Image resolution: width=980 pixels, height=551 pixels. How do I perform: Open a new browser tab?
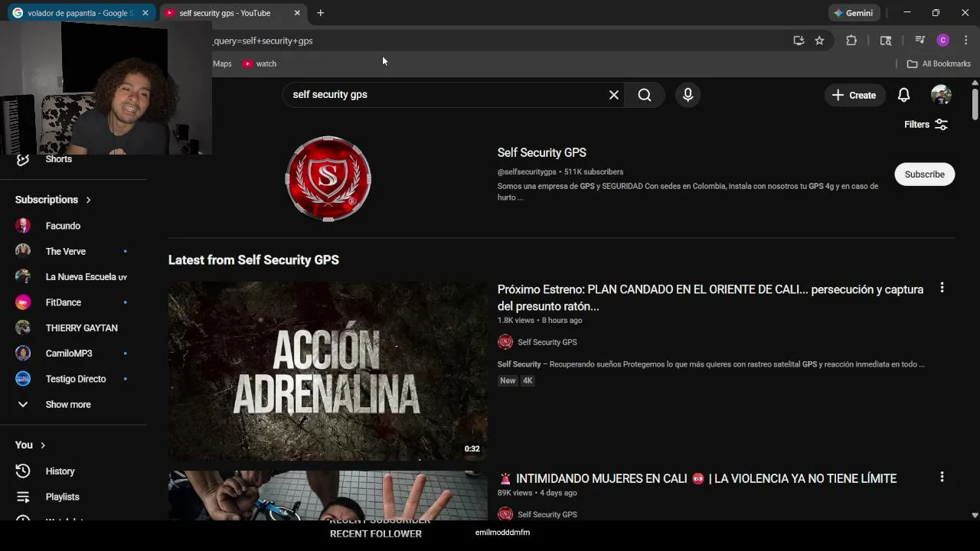(x=321, y=13)
